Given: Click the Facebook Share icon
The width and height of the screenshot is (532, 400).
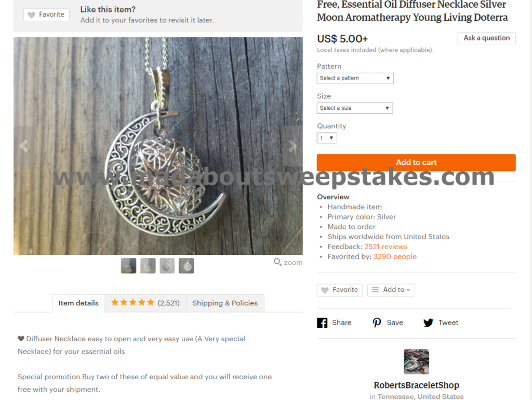Looking at the screenshot, I should [322, 322].
